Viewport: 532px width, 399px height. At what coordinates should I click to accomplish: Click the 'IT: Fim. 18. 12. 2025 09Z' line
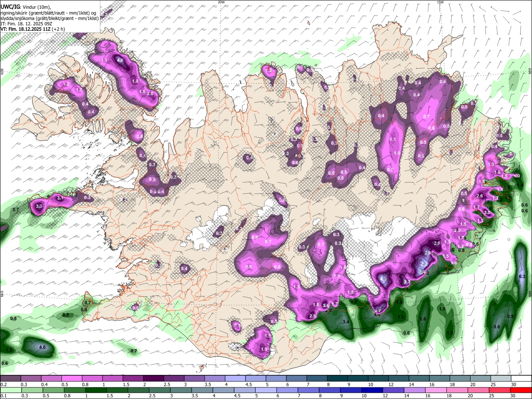(x=26, y=24)
